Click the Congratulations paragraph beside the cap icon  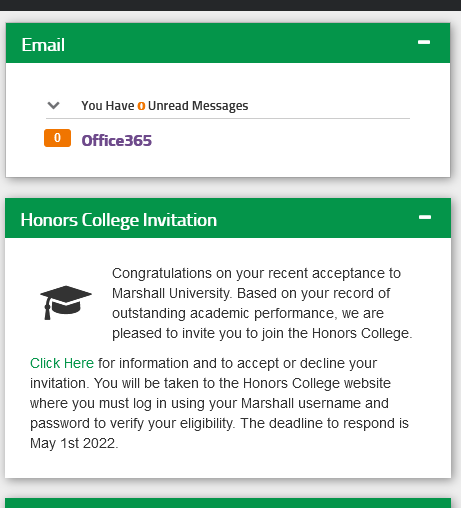click(262, 303)
